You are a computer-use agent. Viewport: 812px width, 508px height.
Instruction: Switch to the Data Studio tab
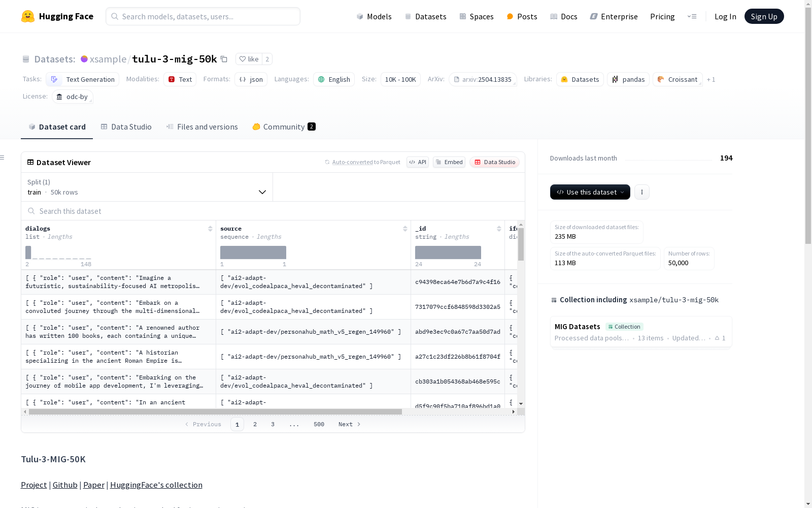(x=126, y=127)
